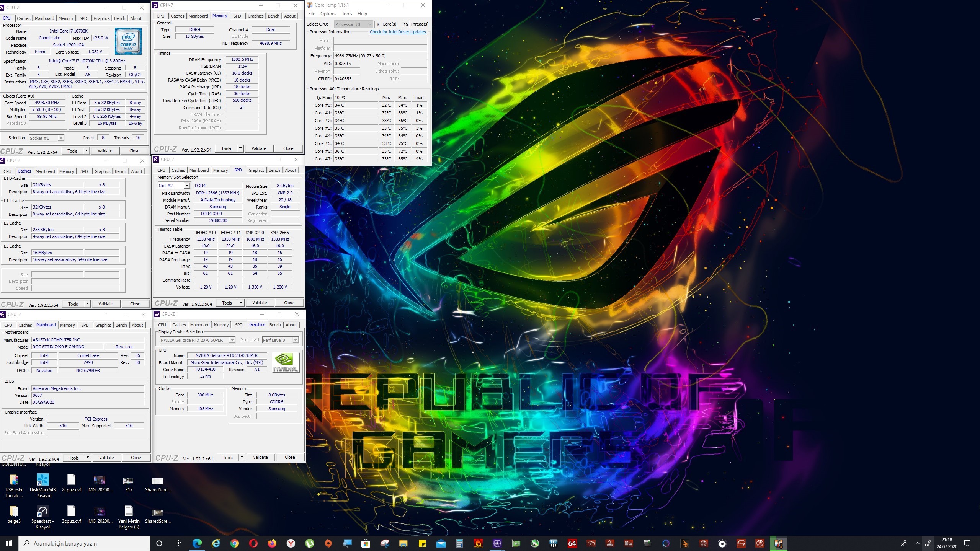The width and height of the screenshot is (980, 551).
Task: Click the Cortana circle icon
Action: (159, 543)
